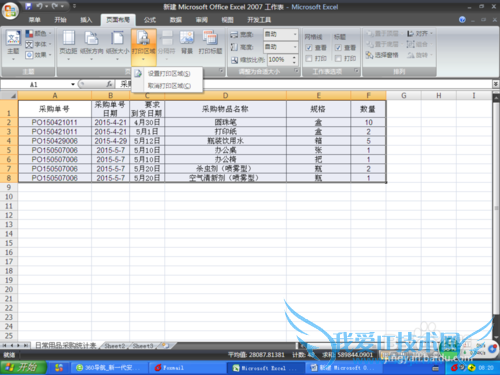Open the 宽度 width dropdown
This screenshot has width=500, height=375.
[295, 34]
